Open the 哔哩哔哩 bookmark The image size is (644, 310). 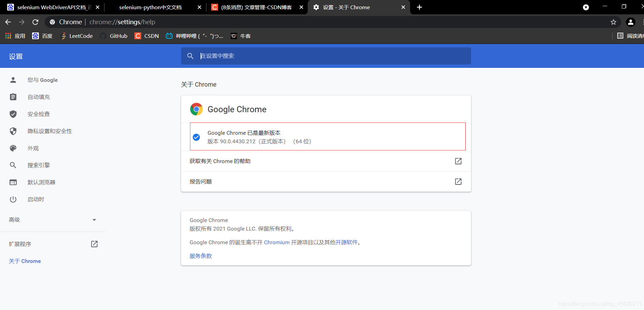pyautogui.click(x=194, y=36)
